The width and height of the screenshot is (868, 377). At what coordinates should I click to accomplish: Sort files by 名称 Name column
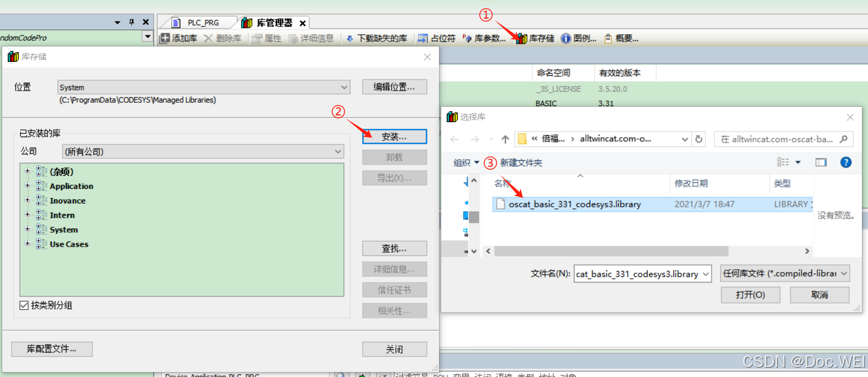coord(503,183)
